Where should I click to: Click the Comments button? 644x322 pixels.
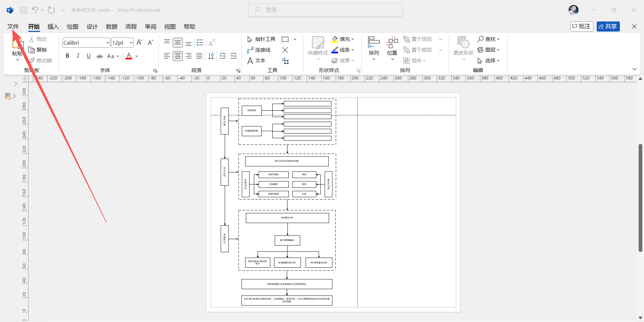582,26
